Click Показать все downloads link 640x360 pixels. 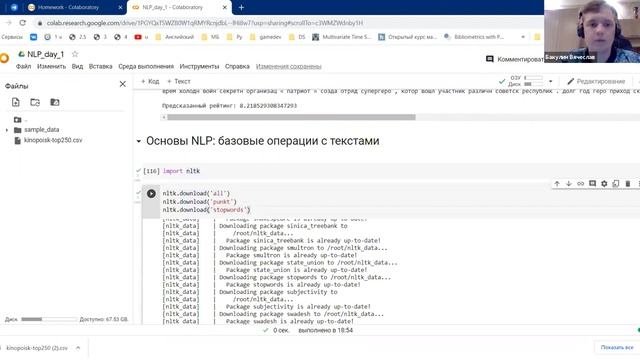coord(617,347)
